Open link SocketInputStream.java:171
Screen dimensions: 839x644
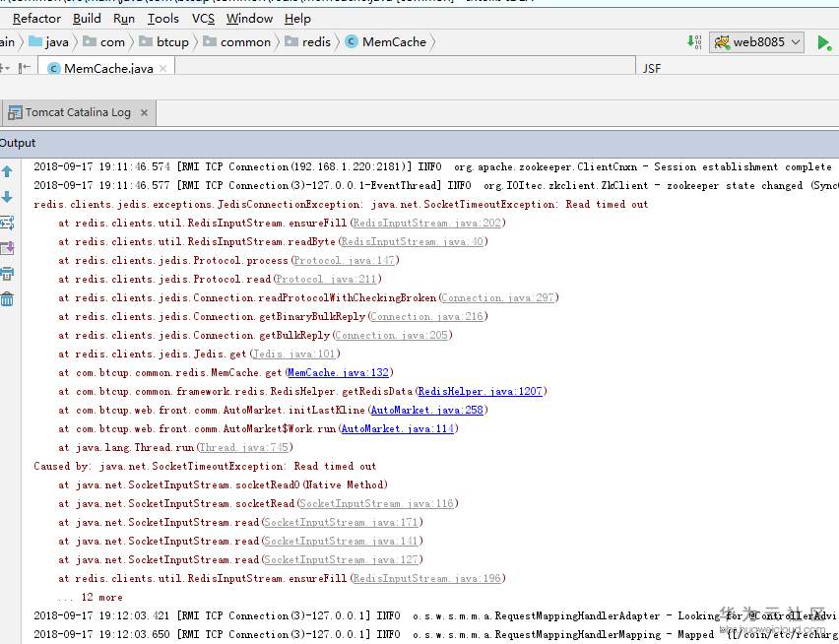click(341, 523)
